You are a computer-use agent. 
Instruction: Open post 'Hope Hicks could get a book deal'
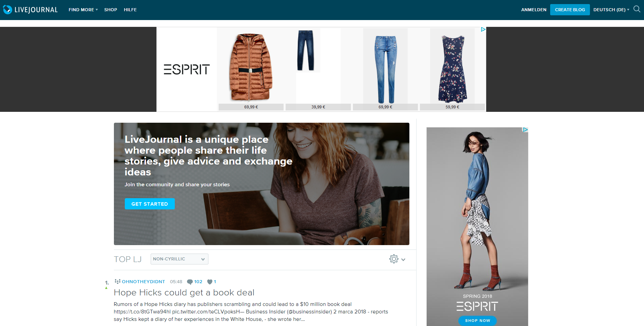tap(184, 292)
